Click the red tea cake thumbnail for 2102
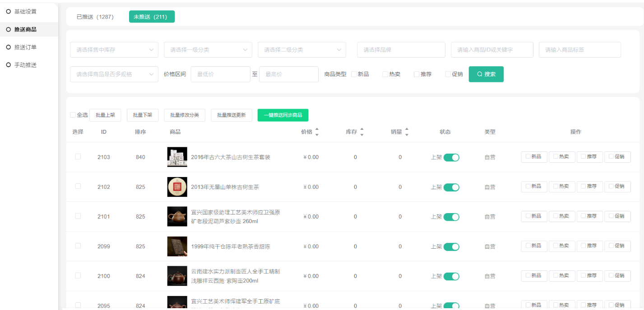This screenshot has height=310, width=644. [177, 187]
